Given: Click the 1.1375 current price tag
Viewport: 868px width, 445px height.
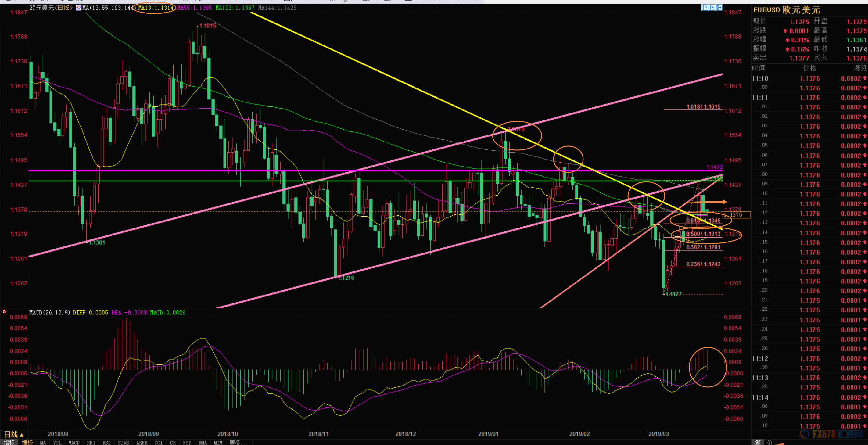Looking at the screenshot, I should (x=737, y=215).
